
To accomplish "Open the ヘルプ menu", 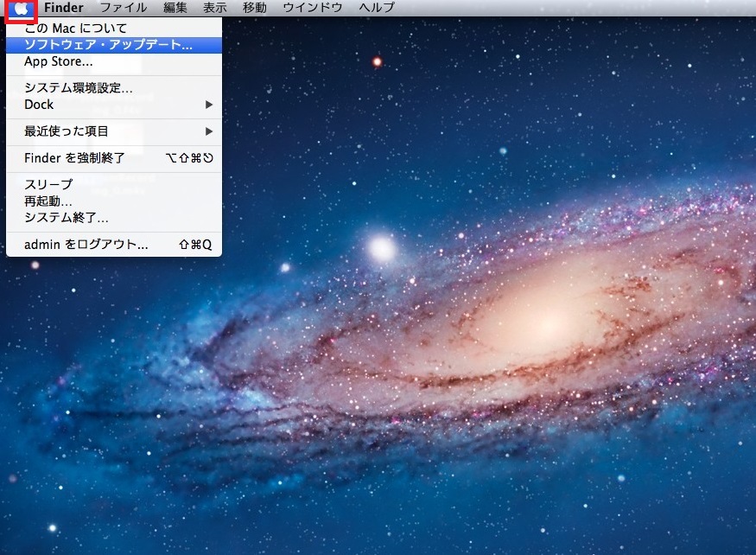I will tap(377, 8).
